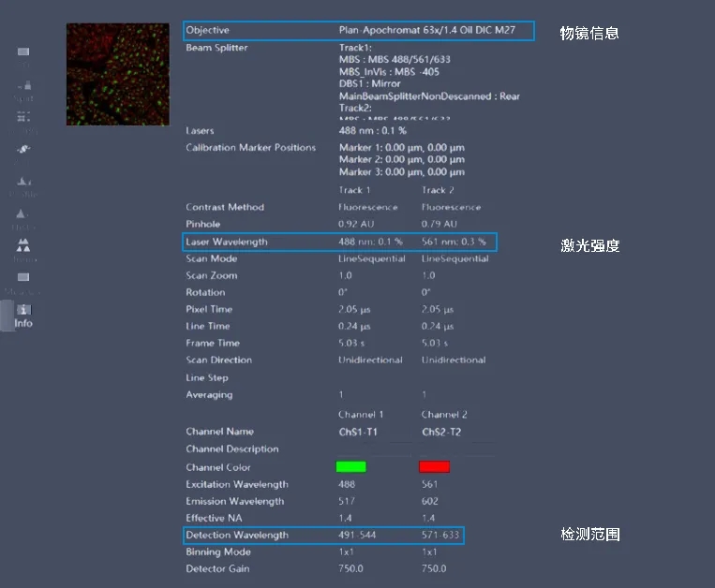Click Pinhole value '0.92 AU'
The height and width of the screenshot is (588, 715).
[x=356, y=224]
